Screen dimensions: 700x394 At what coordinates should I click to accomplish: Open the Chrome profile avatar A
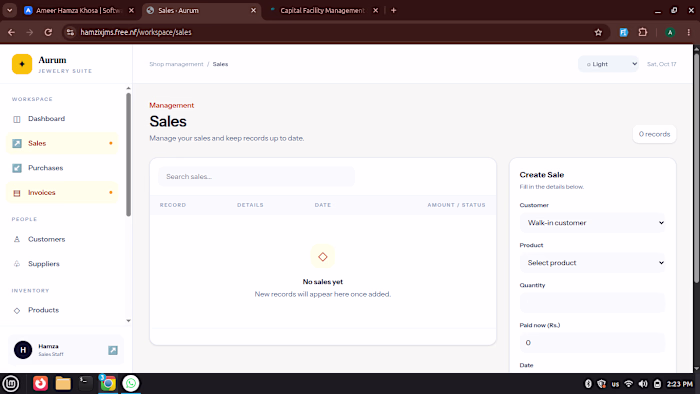point(670,32)
